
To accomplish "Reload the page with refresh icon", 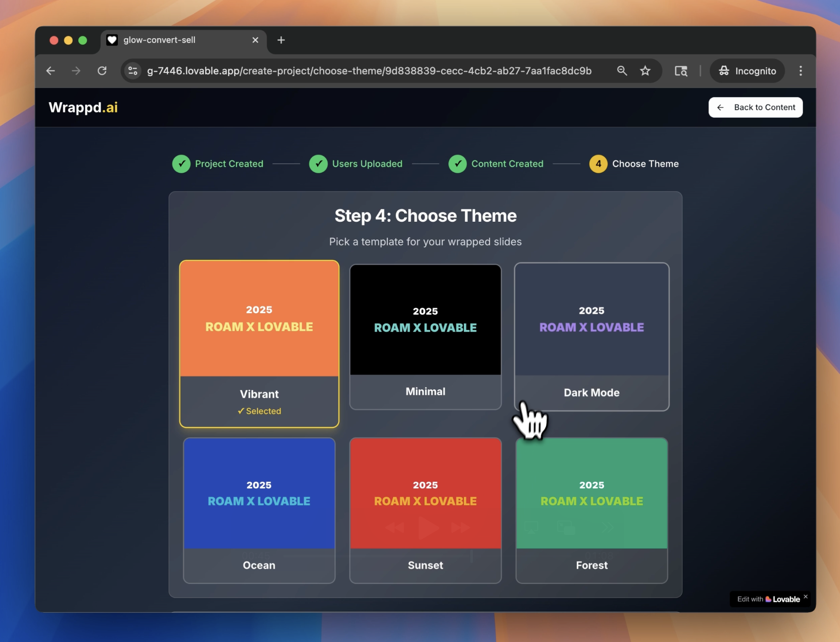I will coord(102,71).
